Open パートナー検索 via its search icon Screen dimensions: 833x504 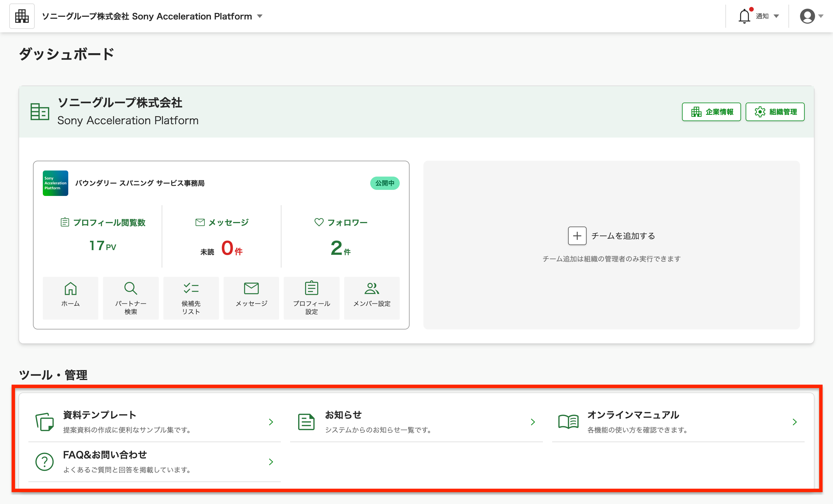coord(130,289)
